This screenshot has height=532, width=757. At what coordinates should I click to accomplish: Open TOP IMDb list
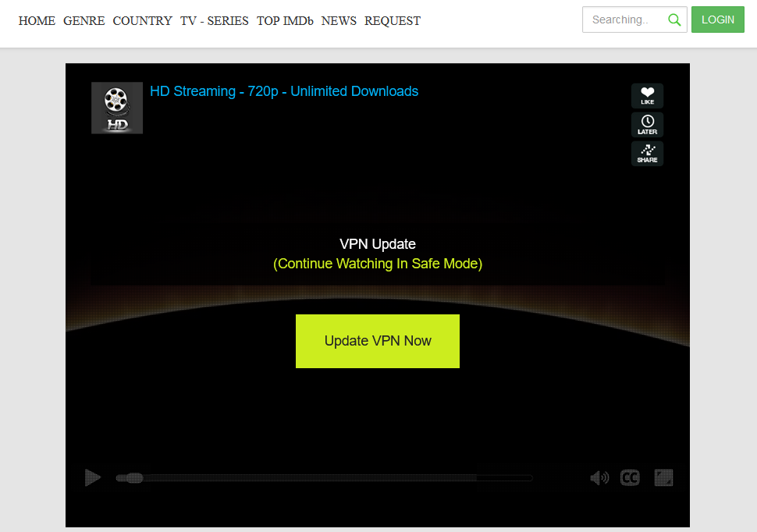tap(285, 21)
